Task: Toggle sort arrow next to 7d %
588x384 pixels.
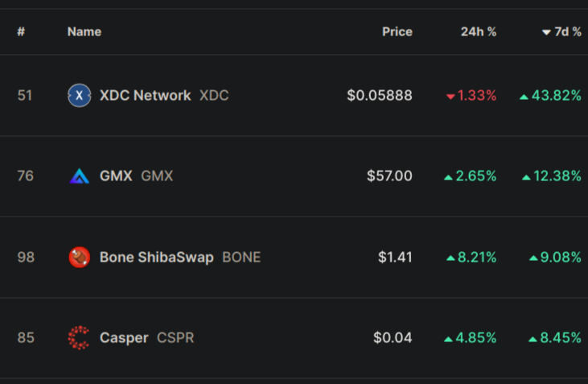Action: 546,33
